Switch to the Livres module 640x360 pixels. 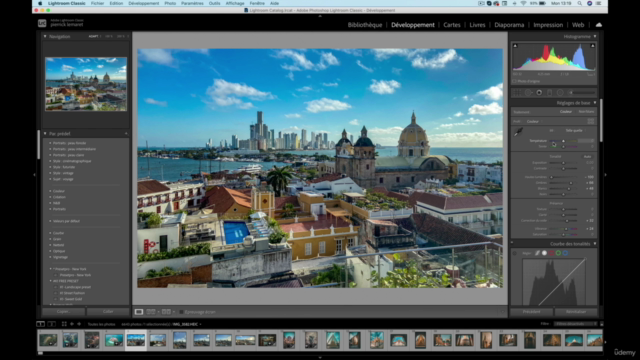[x=477, y=25]
